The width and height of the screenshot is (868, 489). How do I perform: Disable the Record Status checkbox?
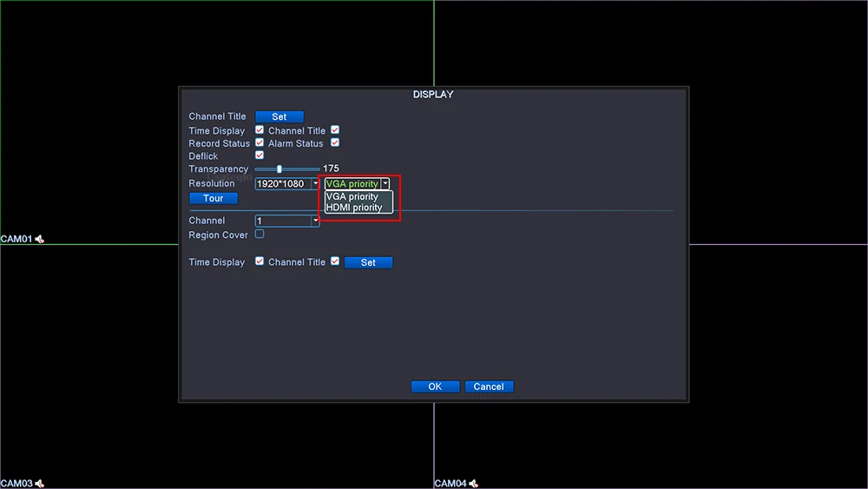tap(259, 142)
